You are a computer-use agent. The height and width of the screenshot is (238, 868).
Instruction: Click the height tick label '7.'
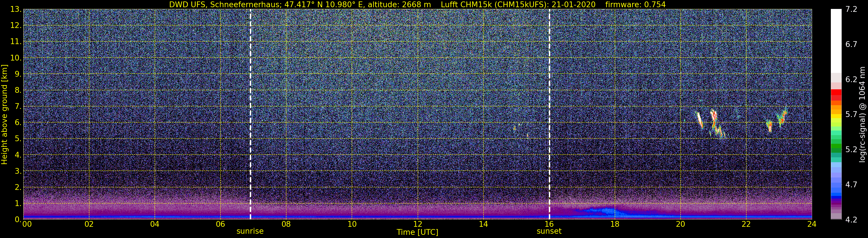18,107
